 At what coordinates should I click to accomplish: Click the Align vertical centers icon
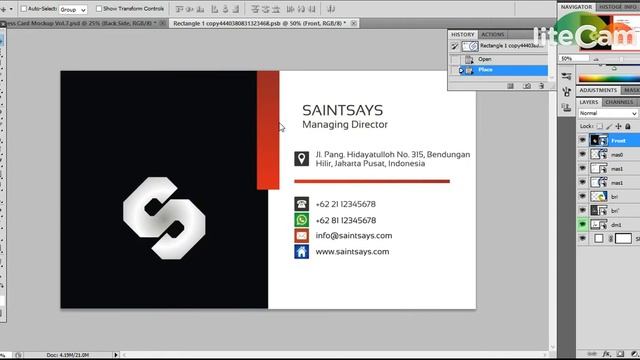click(190, 9)
